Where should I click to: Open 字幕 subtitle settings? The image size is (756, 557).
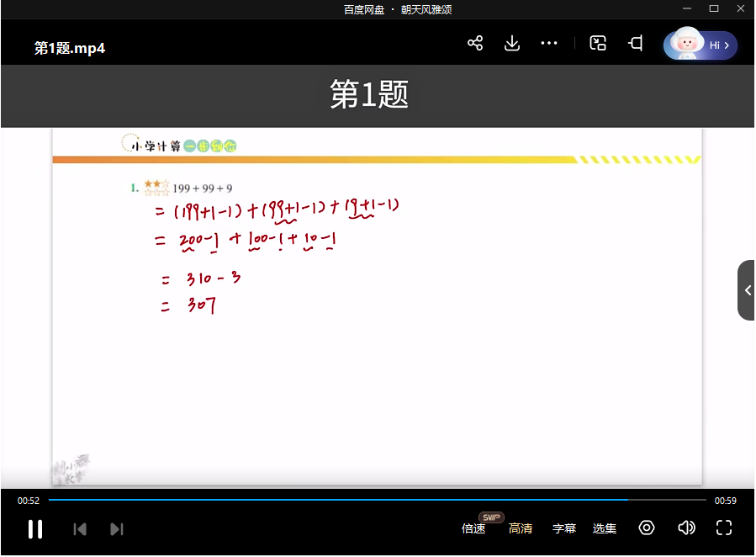564,529
